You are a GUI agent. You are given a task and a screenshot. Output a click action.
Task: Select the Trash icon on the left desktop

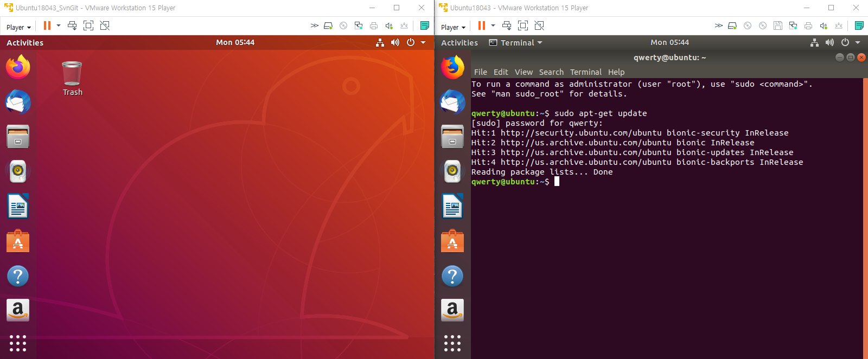pyautogui.click(x=72, y=79)
